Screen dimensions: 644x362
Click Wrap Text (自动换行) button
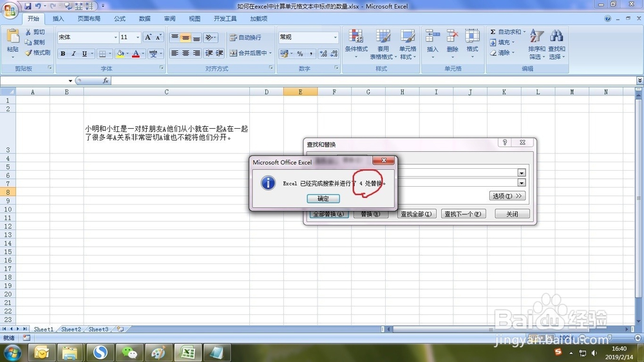click(x=245, y=37)
